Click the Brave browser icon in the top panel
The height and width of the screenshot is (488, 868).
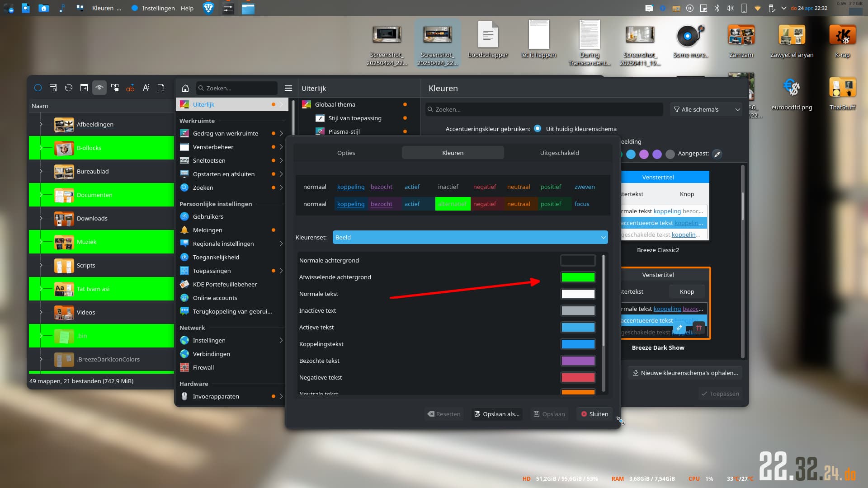click(208, 8)
